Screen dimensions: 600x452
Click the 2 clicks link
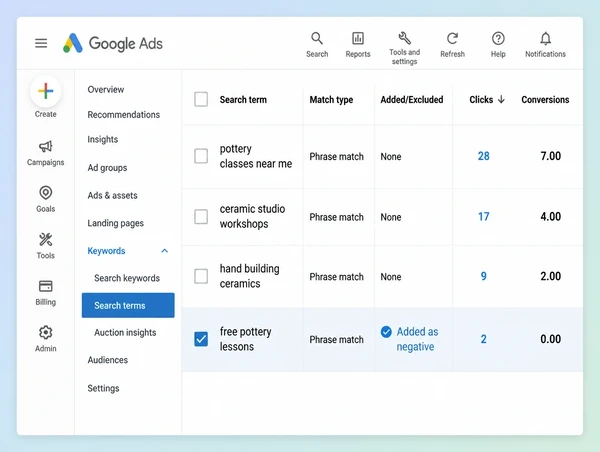484,339
